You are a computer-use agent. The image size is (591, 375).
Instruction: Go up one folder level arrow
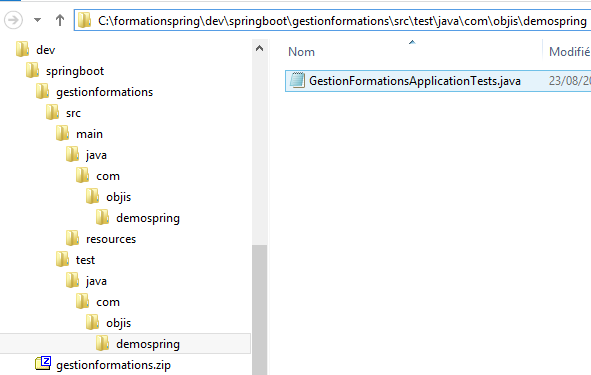click(60, 20)
